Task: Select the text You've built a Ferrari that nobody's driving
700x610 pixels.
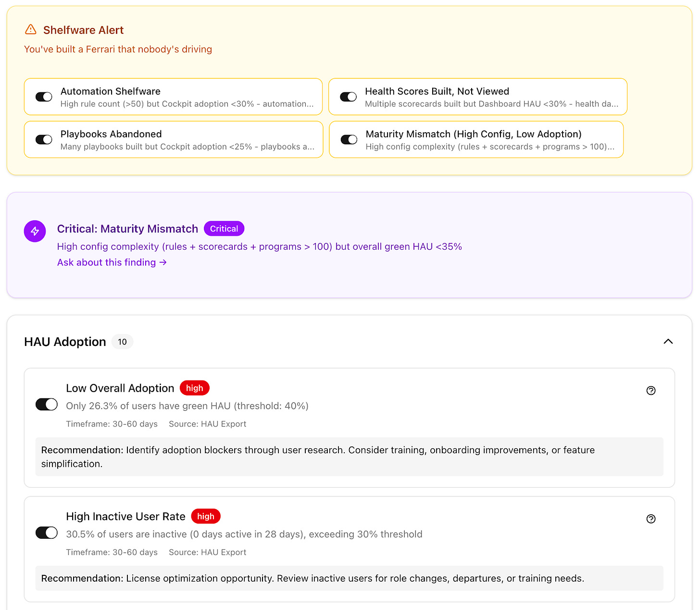Action: click(118, 49)
